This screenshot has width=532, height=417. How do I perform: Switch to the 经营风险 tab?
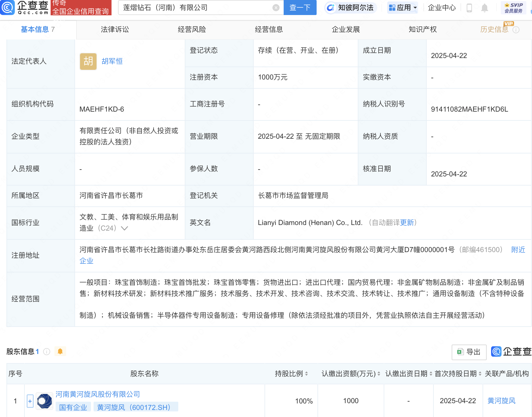coord(192,29)
